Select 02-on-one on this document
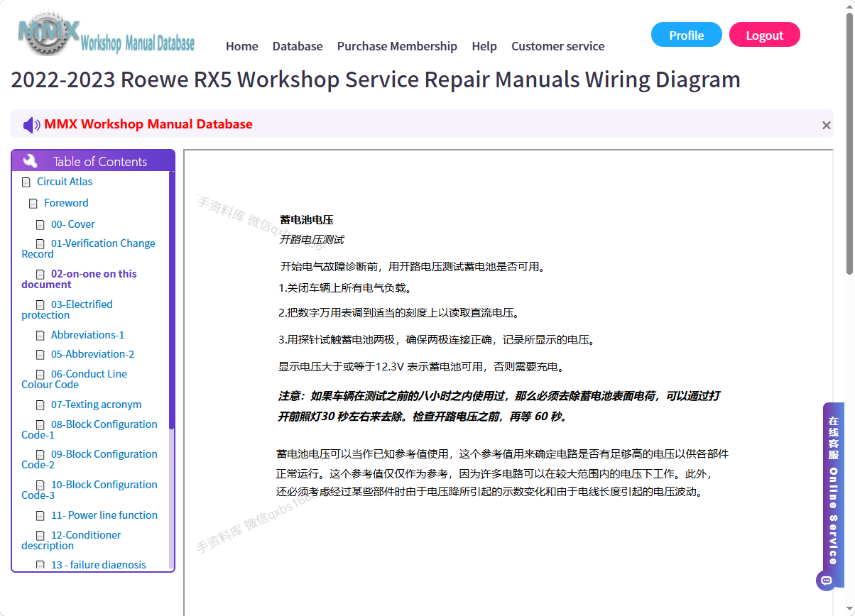Image resolution: width=855 pixels, height=616 pixels. point(79,279)
